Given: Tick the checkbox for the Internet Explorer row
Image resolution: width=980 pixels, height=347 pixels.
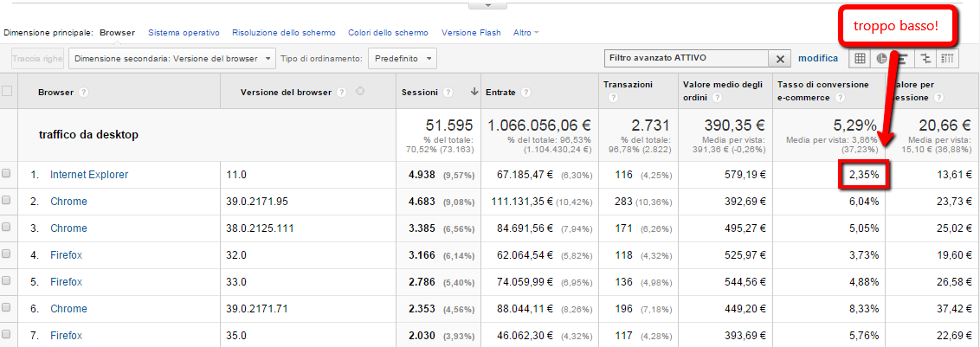Looking at the screenshot, I should (7, 174).
